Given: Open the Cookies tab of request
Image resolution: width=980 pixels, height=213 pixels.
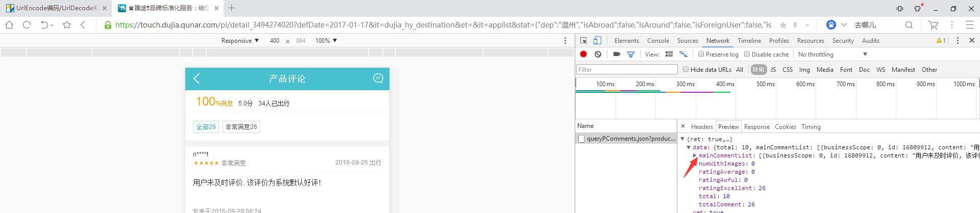Looking at the screenshot, I should [785, 127].
